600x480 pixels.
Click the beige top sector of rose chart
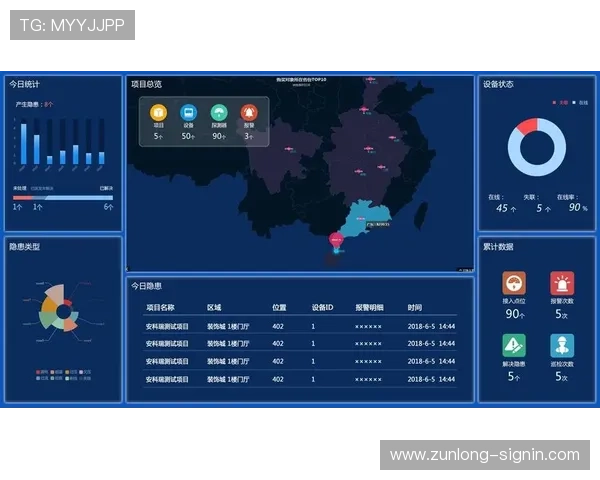coord(55,293)
